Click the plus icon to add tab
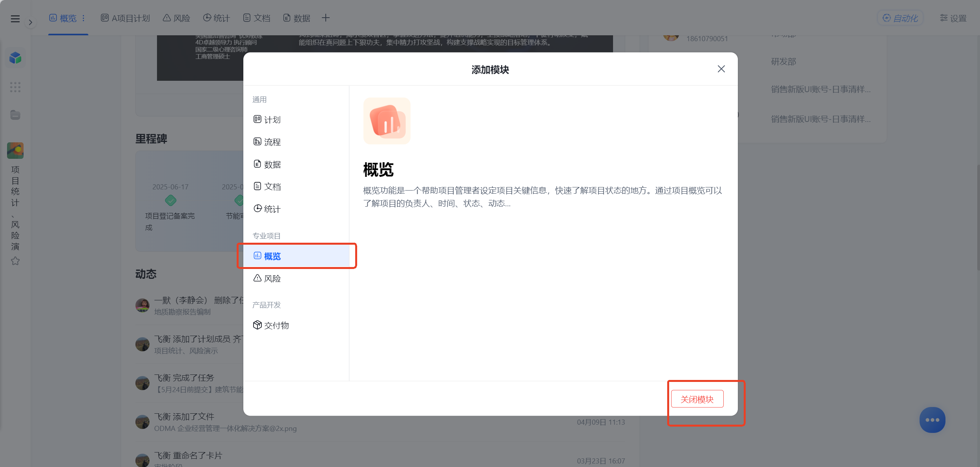 click(325, 18)
